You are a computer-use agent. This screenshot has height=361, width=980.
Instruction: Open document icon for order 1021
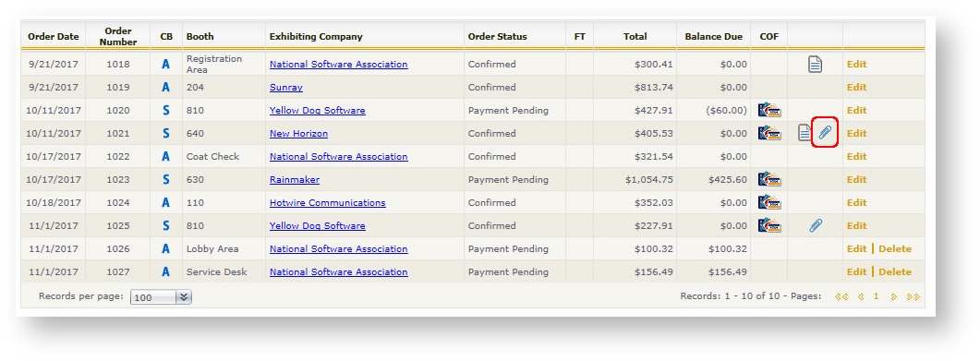[x=805, y=132]
